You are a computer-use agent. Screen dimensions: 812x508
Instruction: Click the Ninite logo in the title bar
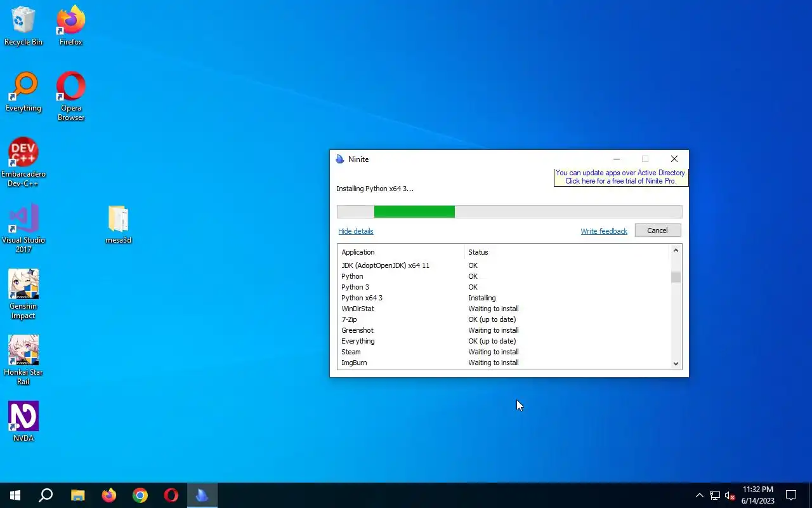click(340, 159)
